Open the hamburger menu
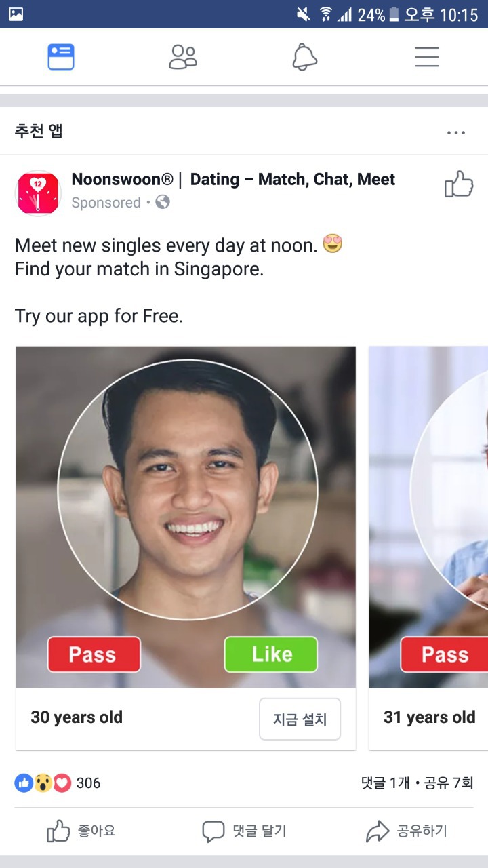 click(x=427, y=57)
